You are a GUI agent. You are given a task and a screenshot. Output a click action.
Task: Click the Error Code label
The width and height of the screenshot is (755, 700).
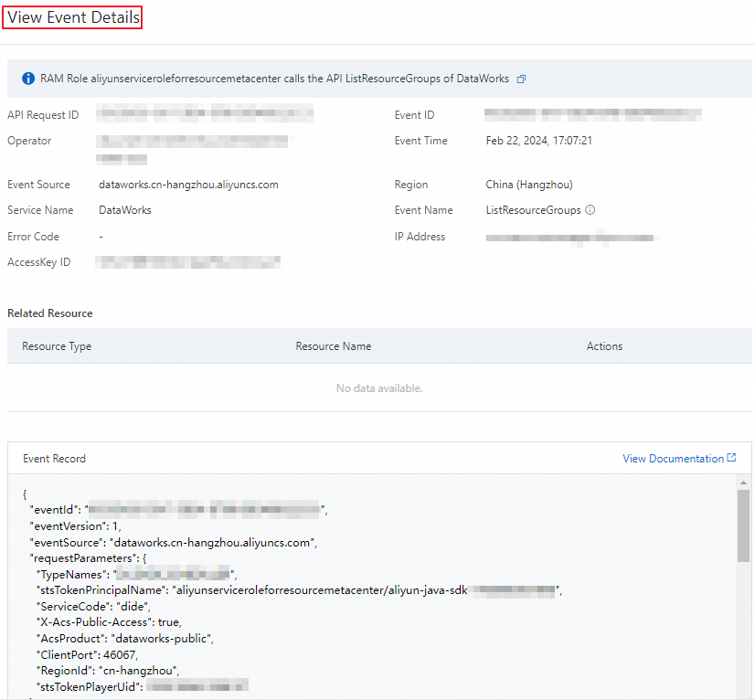coord(33,237)
